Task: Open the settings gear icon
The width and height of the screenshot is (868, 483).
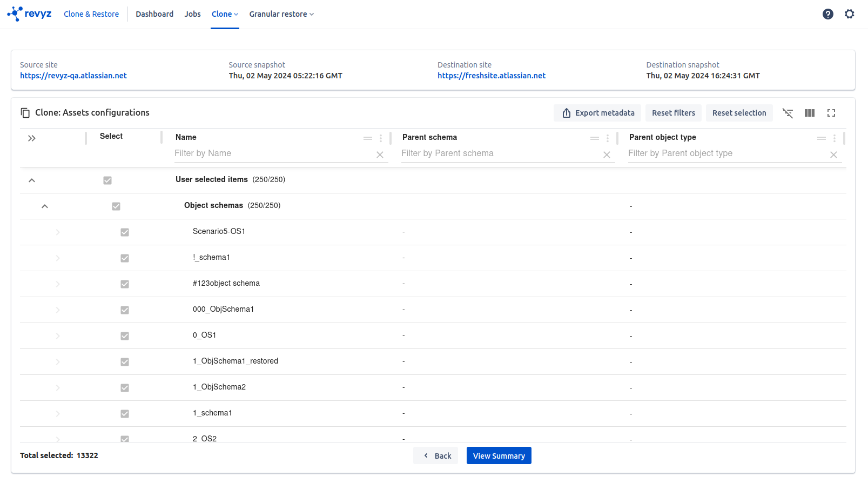Action: [850, 14]
